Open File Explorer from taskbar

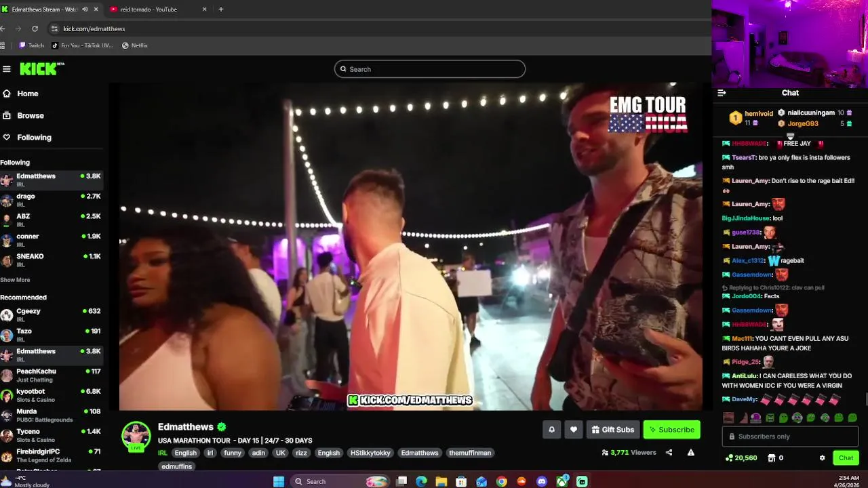pos(441,481)
